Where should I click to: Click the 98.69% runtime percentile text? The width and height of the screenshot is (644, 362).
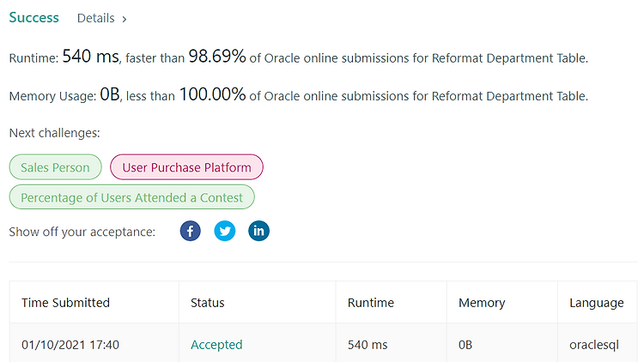pyautogui.click(x=217, y=57)
